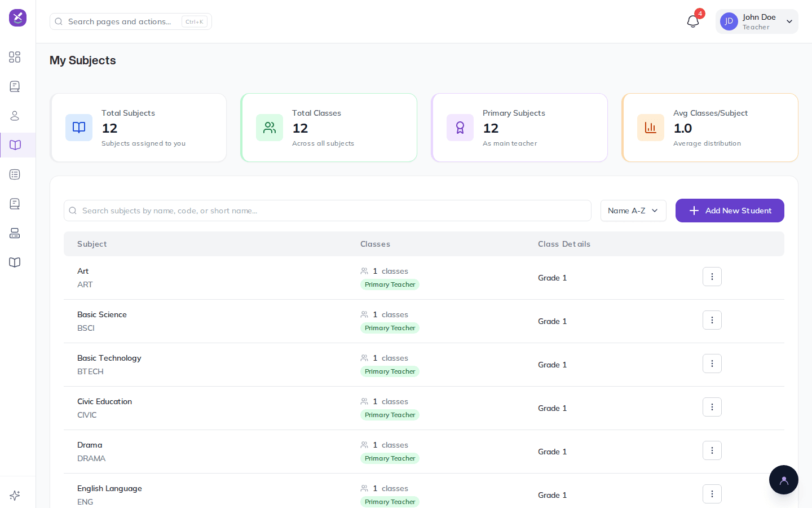Click the 1.0 average value
This screenshot has width=812, height=508.
click(x=683, y=128)
